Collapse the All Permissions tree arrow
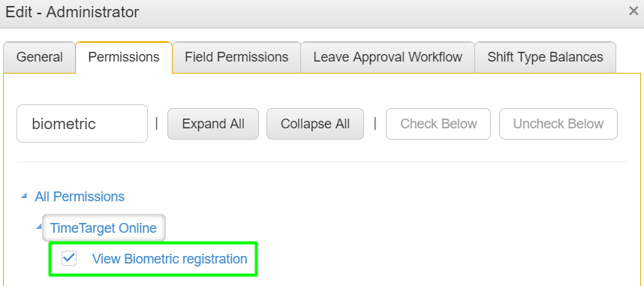Image resolution: width=644 pixels, height=286 pixels. coord(24,196)
